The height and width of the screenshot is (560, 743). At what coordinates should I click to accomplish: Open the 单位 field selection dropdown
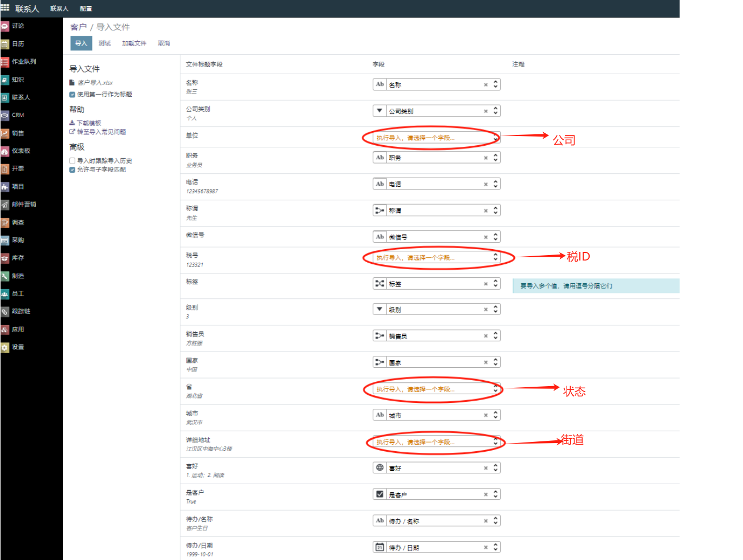click(x=435, y=138)
